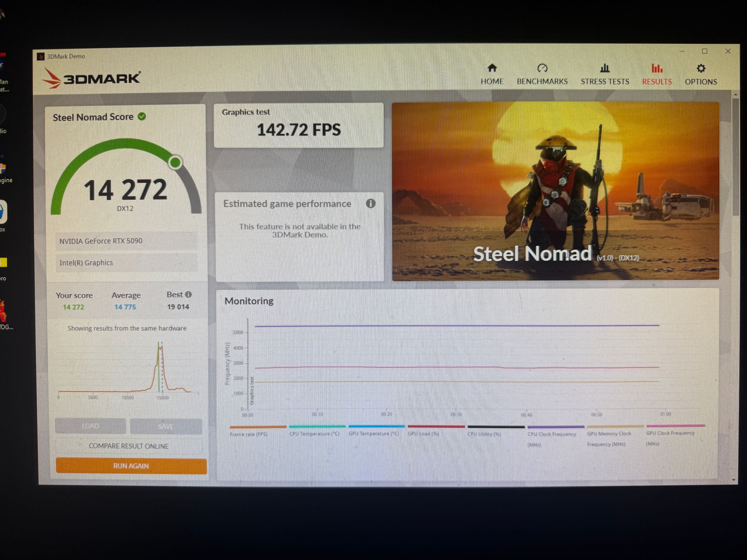Open the OPTIONS tab
747x560 pixels.
click(701, 74)
